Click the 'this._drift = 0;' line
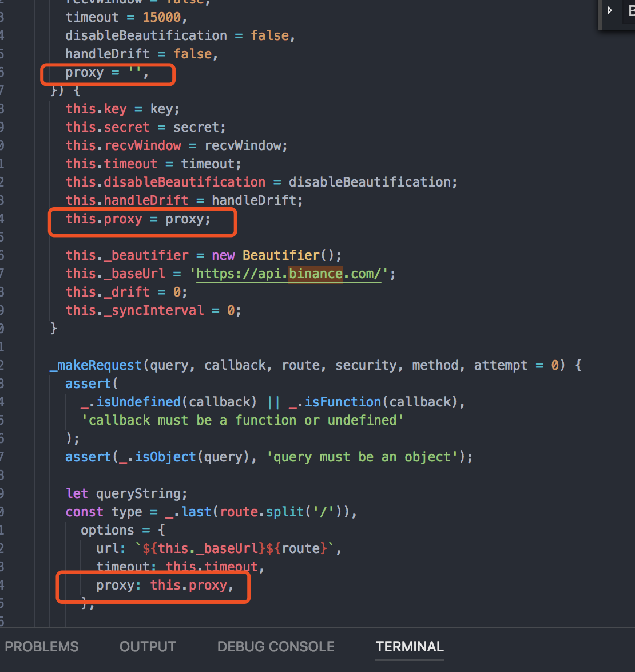635x672 pixels. 126,292
